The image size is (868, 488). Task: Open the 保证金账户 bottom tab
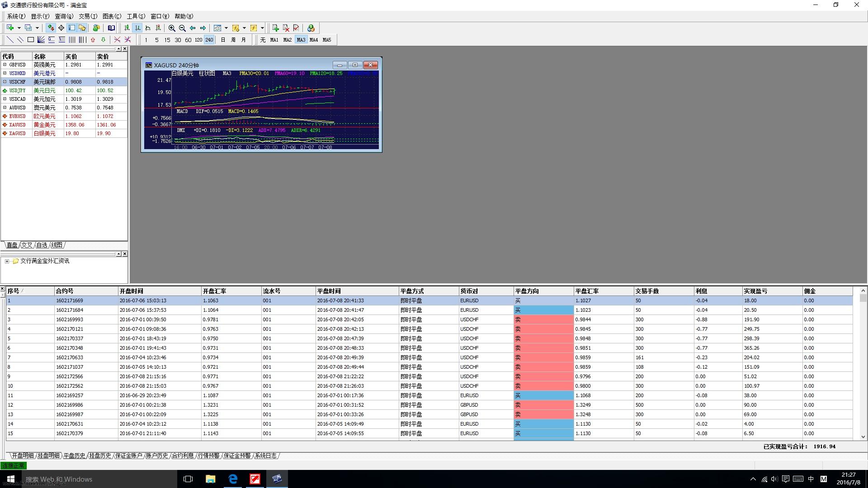128,455
